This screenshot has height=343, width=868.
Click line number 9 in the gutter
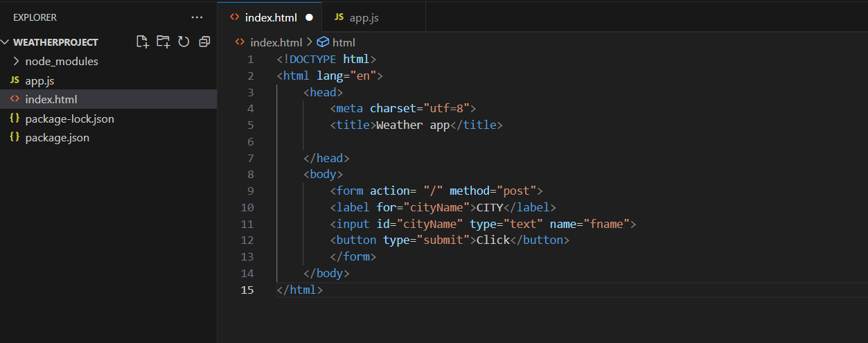[251, 191]
